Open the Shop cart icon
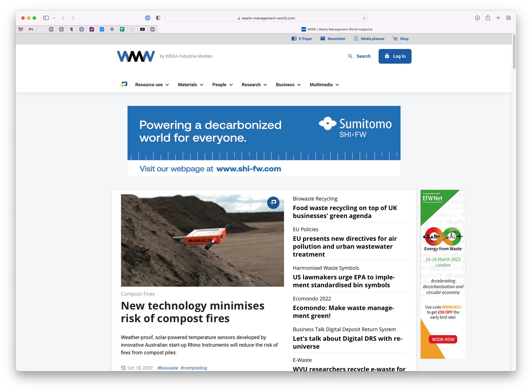The height and width of the screenshot is (392, 532). click(x=395, y=39)
